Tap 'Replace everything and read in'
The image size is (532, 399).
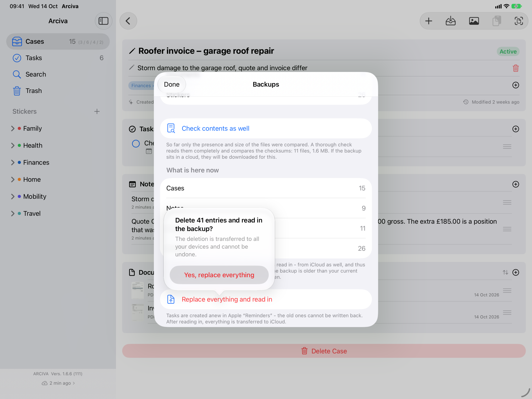[266, 299]
